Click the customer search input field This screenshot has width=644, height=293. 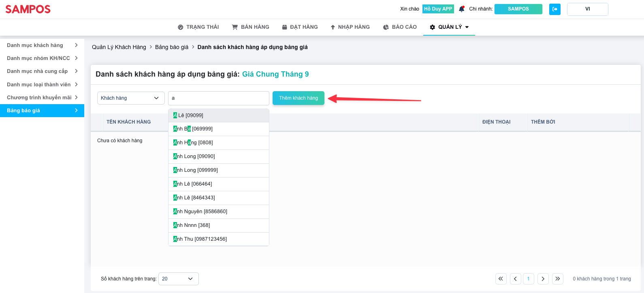click(219, 98)
